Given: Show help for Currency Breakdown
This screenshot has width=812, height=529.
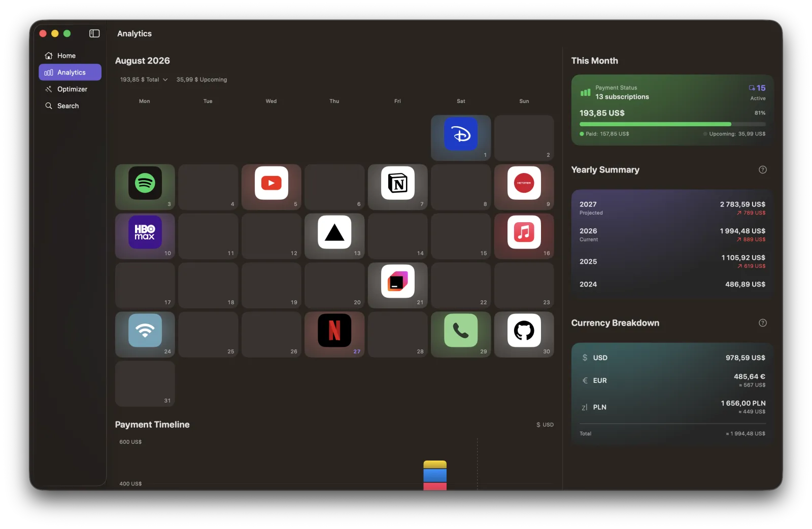Looking at the screenshot, I should (762, 323).
